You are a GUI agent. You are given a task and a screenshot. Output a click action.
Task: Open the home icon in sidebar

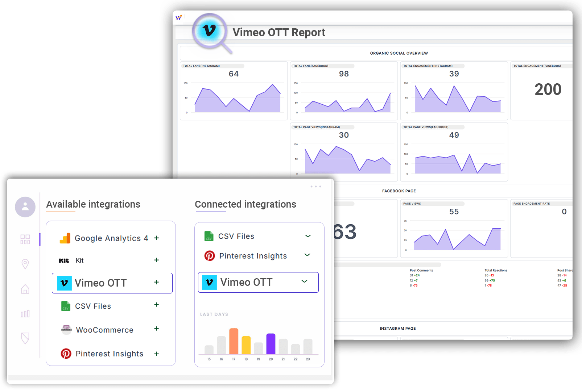pyautogui.click(x=25, y=289)
